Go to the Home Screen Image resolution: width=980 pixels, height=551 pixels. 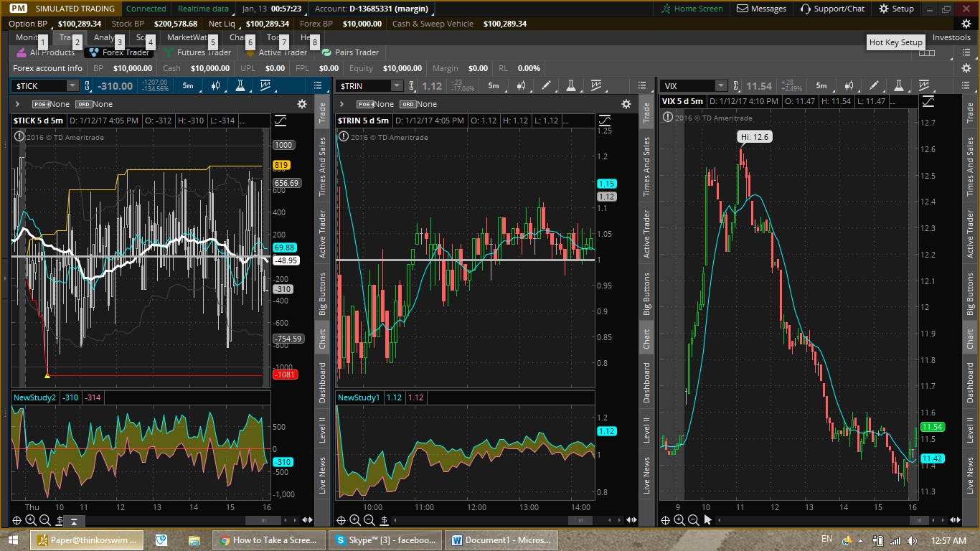[x=693, y=9]
